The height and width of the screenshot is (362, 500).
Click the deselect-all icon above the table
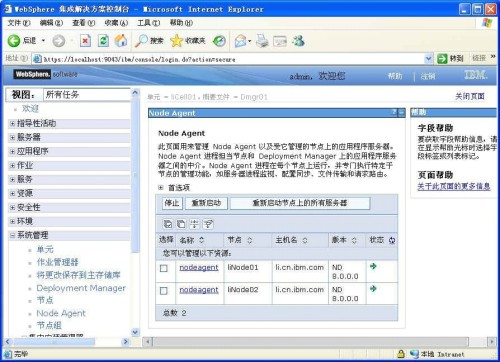(181, 224)
